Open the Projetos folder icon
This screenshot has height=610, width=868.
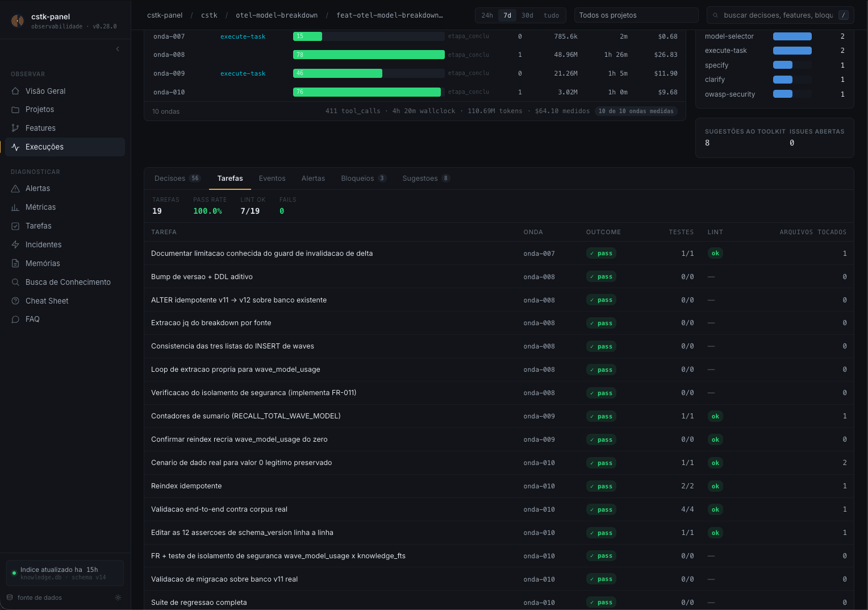coord(15,110)
